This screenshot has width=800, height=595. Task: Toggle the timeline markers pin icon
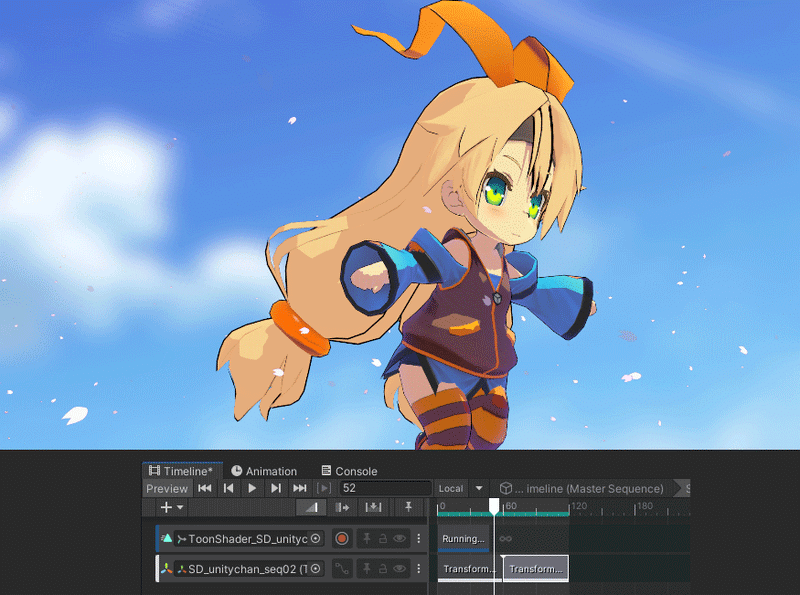(x=408, y=507)
